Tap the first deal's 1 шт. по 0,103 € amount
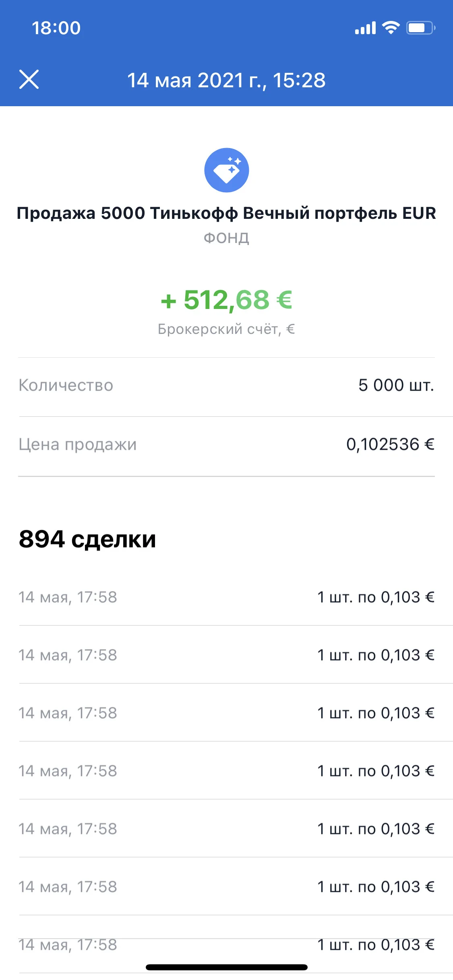 (376, 597)
